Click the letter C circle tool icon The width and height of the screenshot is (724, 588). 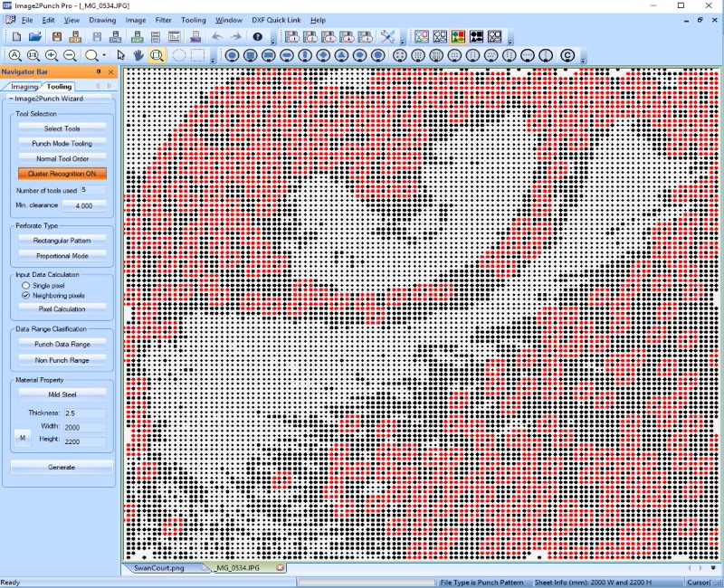pos(567,55)
